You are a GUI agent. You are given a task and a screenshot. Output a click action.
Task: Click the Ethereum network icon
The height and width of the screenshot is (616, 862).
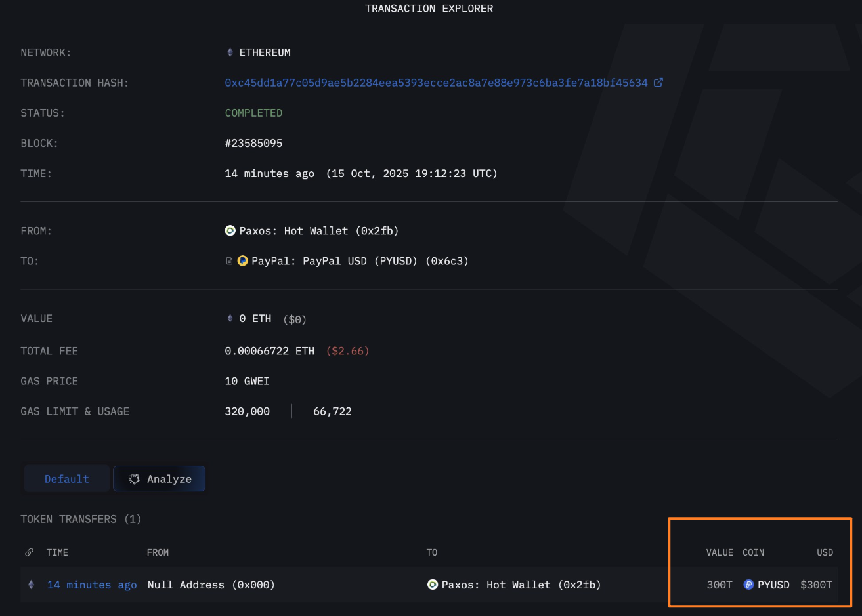coord(230,52)
